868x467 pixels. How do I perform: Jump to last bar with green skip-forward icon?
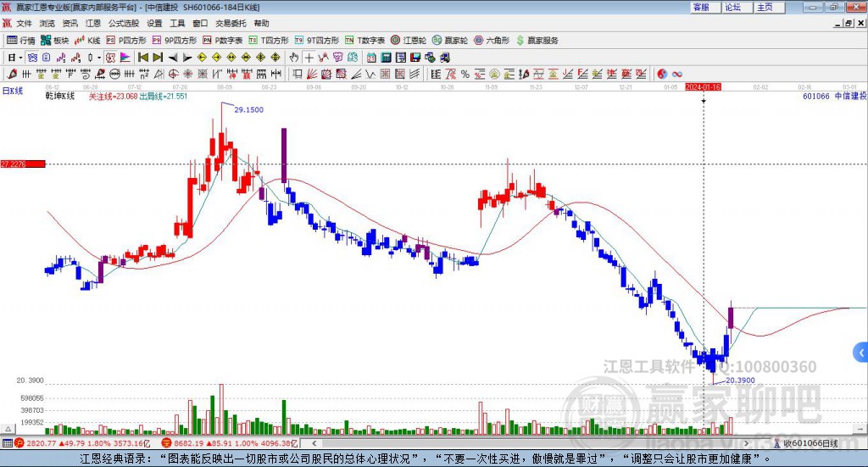[158, 58]
